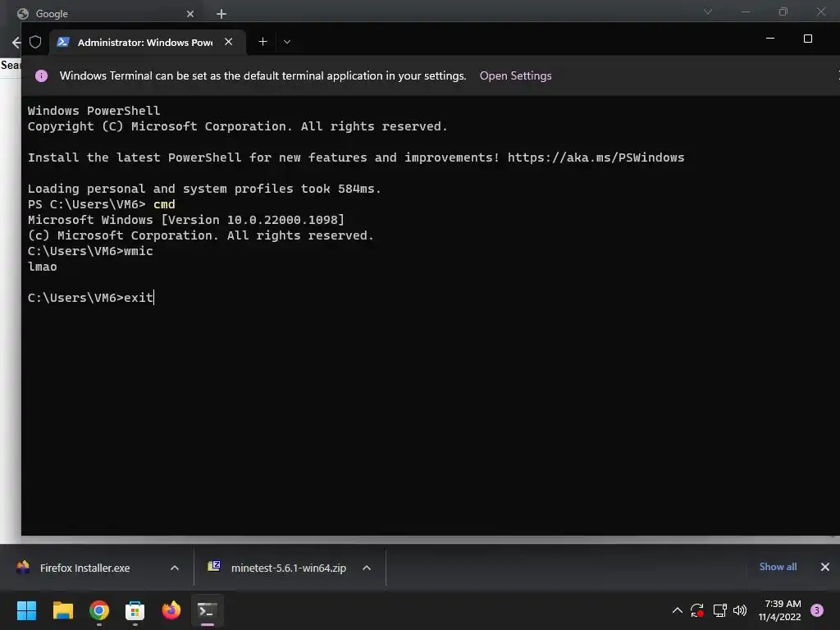Click the https://aka.ms/PSWindows URL in terminal
Image resolution: width=840 pixels, height=630 pixels.
click(x=596, y=157)
